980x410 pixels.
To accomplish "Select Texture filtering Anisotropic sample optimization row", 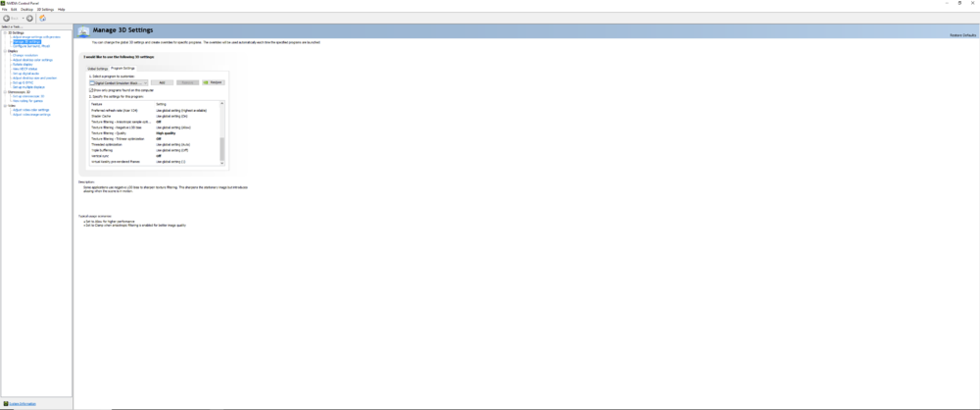I will point(155,122).
